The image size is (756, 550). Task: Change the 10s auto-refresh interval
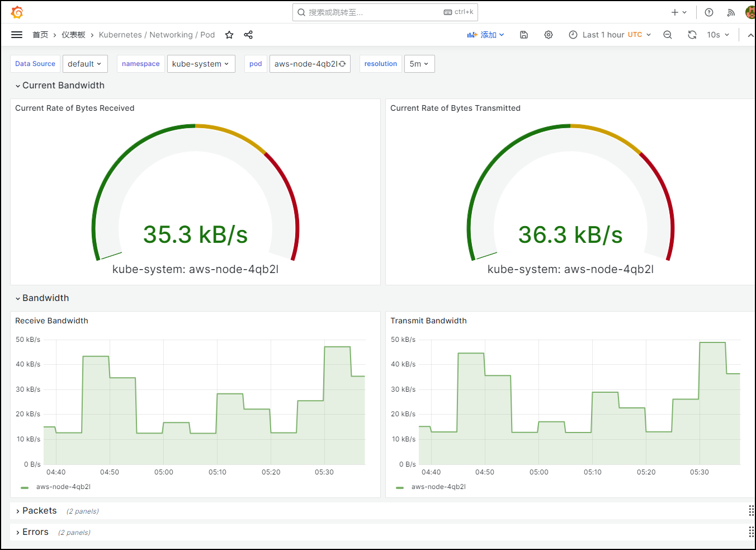coord(718,35)
